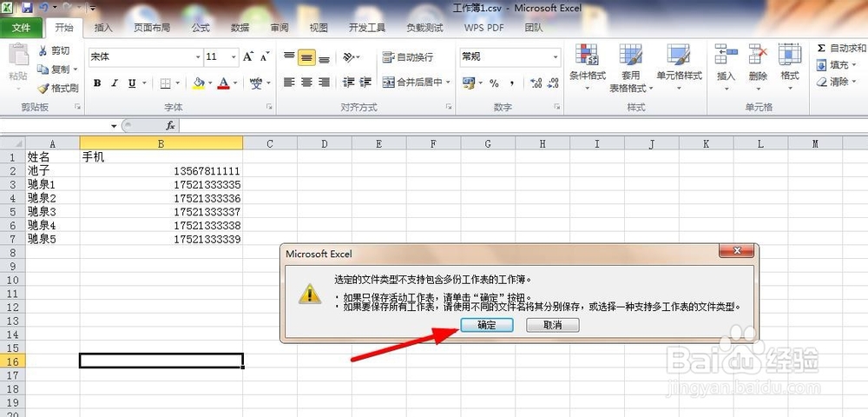Apply cell borders icon
The image size is (868, 417).
(x=165, y=83)
